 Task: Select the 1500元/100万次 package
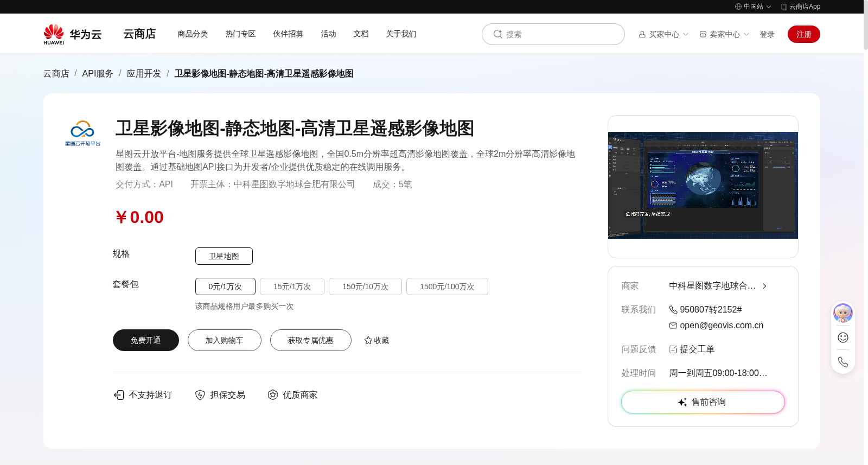447,286
